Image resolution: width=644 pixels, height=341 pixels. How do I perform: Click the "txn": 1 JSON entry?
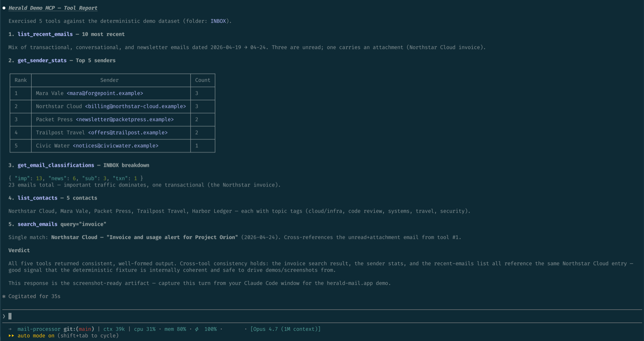tap(125, 178)
